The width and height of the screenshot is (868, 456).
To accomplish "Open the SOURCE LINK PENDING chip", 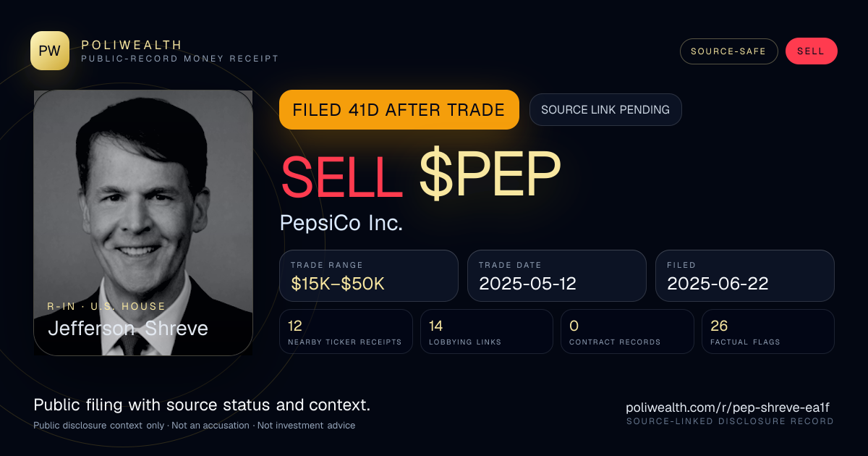I will pos(605,110).
